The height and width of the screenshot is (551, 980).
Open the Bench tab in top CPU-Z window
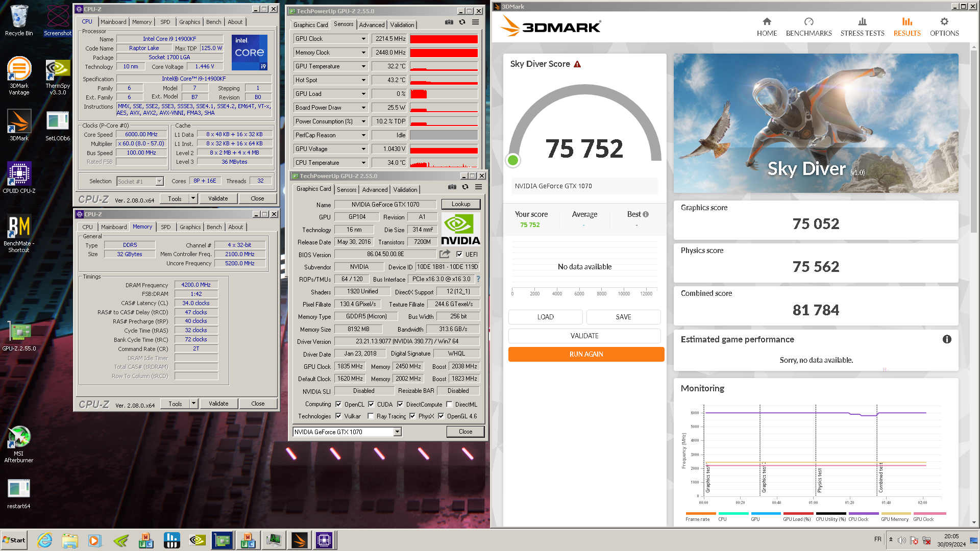(214, 22)
